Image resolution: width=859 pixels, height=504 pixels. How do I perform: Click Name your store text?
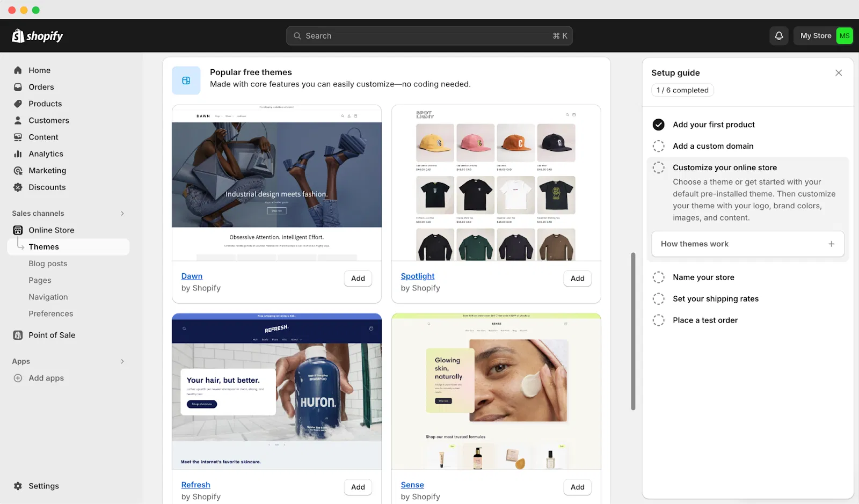[x=703, y=277]
